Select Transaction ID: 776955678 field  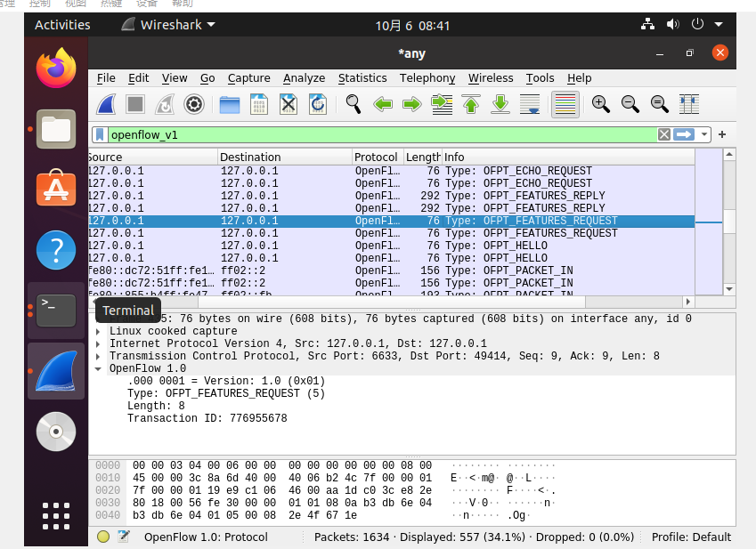207,418
